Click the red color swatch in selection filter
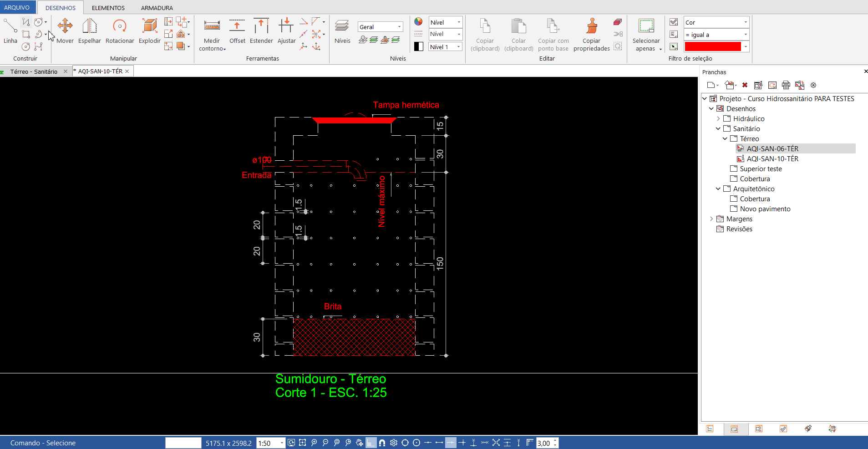The image size is (868, 449). tap(713, 47)
